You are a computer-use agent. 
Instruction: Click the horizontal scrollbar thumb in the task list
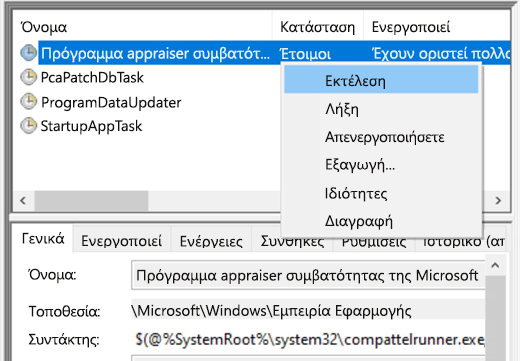pos(91,201)
